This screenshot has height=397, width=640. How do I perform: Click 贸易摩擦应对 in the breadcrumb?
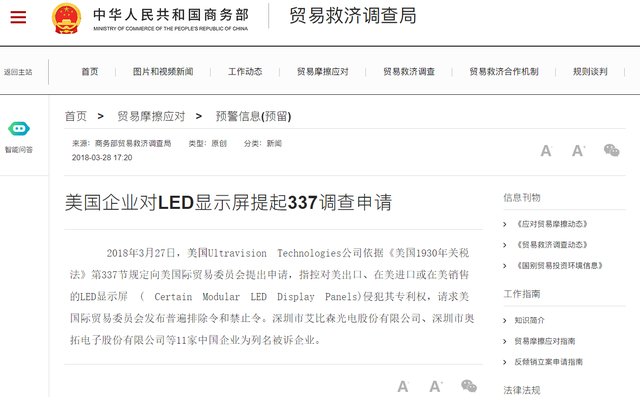click(x=151, y=116)
